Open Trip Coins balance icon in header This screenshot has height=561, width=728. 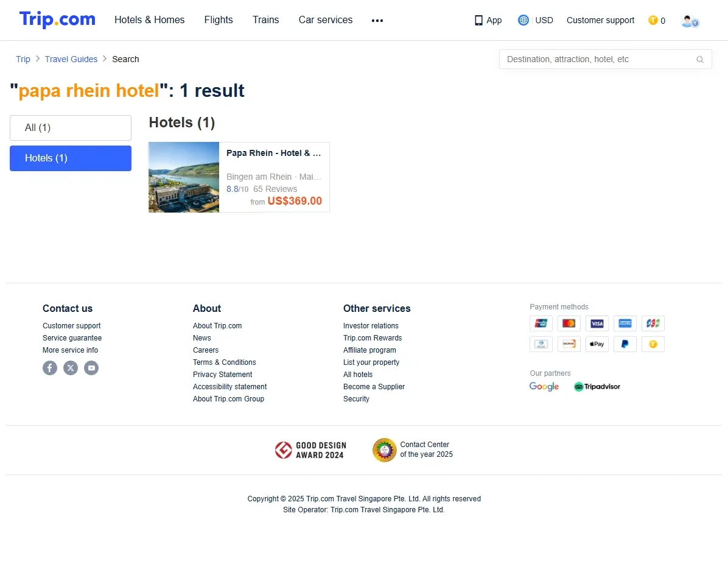point(653,21)
